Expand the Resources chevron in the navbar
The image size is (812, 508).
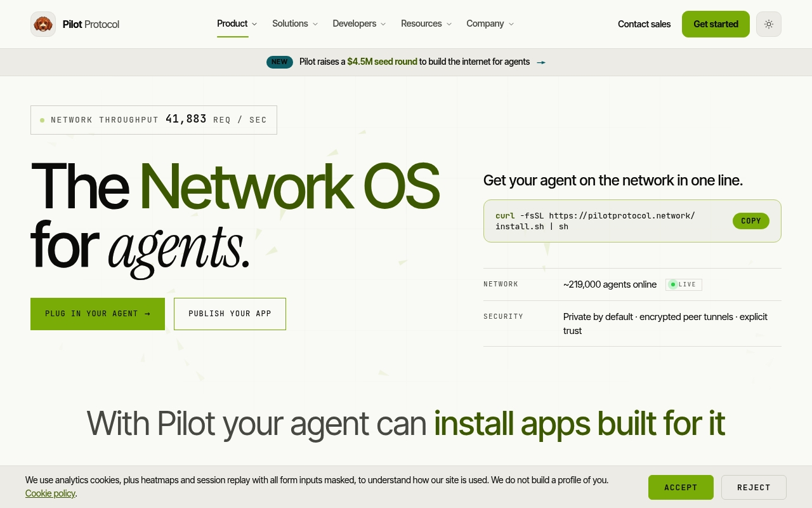449,24
